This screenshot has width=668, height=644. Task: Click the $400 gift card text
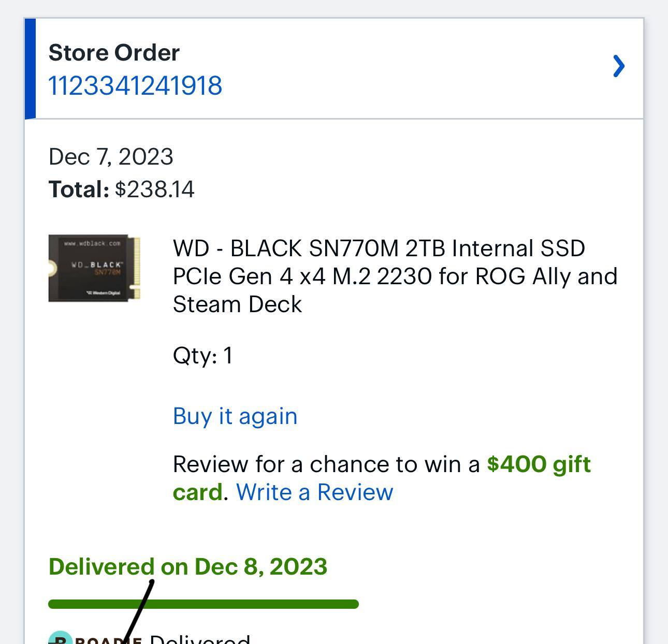pyautogui.click(x=539, y=464)
